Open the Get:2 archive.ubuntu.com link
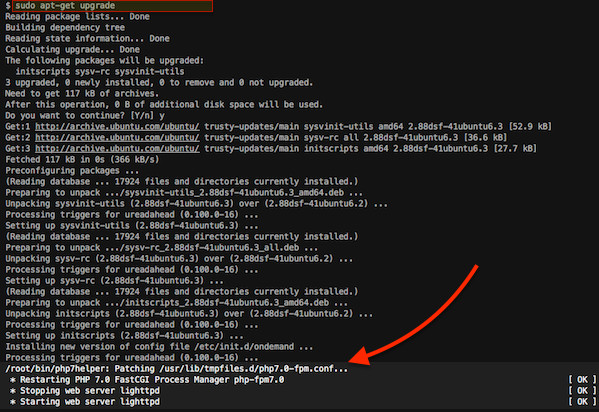 (117, 138)
